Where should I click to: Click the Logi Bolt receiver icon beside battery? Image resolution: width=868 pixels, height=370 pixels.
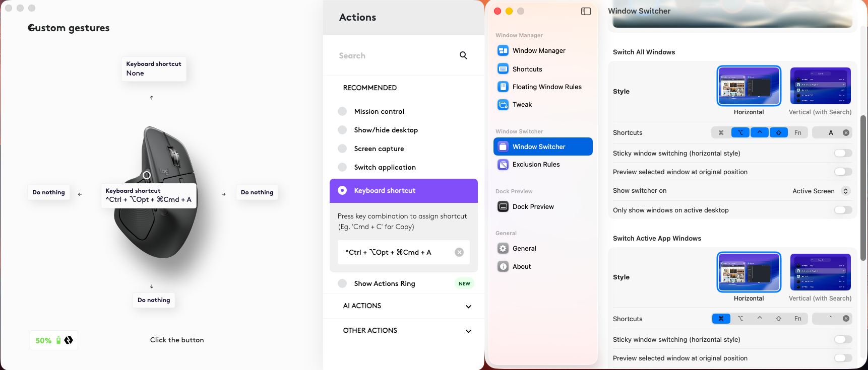69,340
